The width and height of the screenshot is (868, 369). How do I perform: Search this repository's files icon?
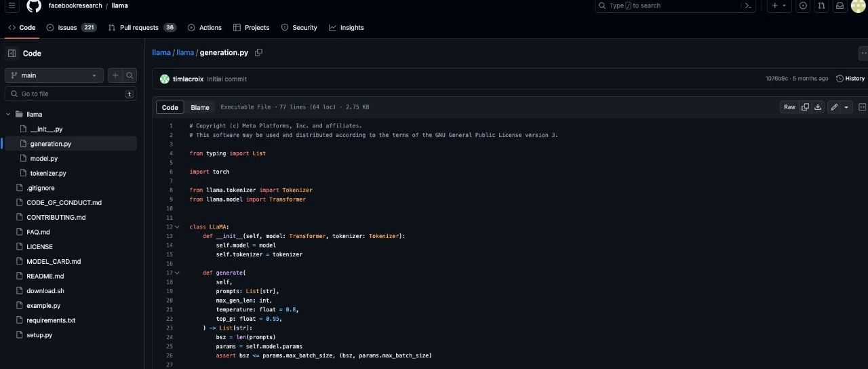(130, 75)
